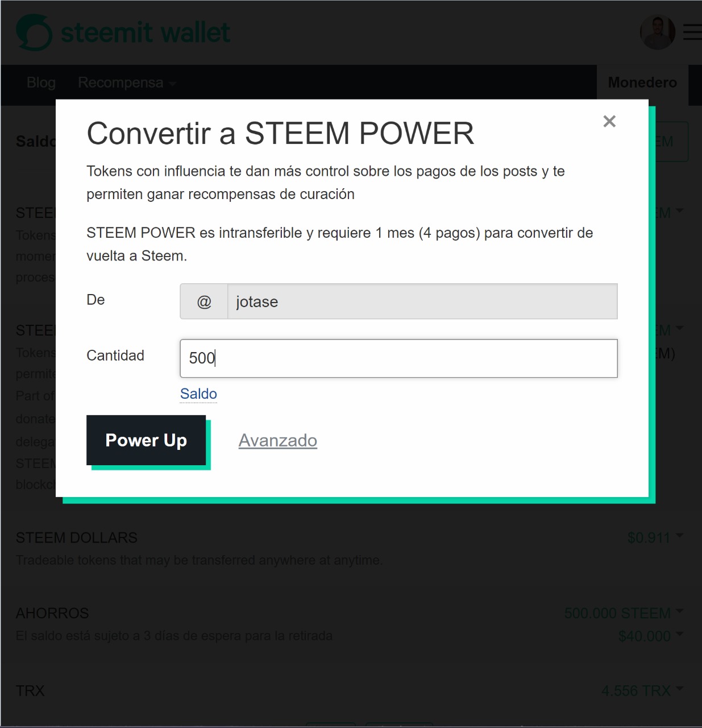Close the Convertir a STEEM POWER dialog
This screenshot has width=702, height=728.
(609, 121)
